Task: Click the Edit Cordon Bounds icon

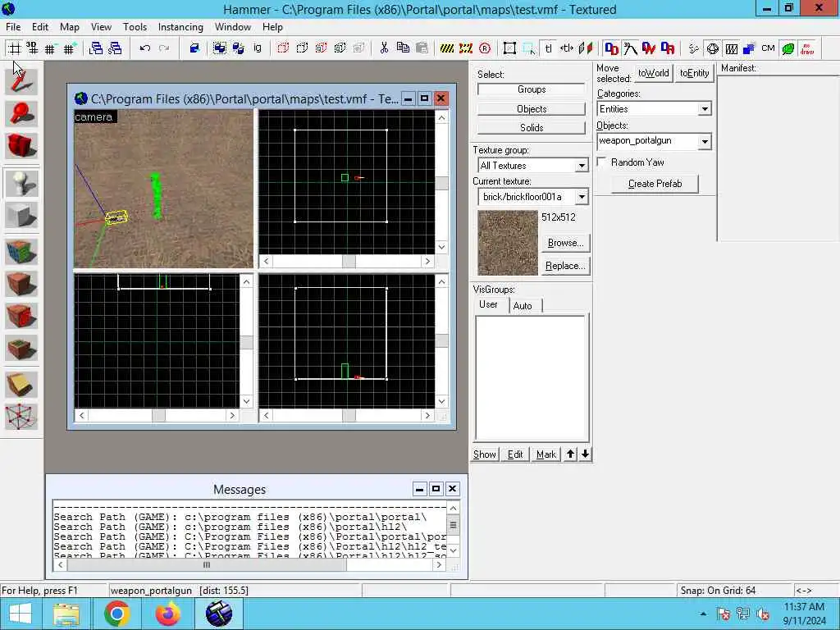Action: pyautogui.click(x=466, y=48)
